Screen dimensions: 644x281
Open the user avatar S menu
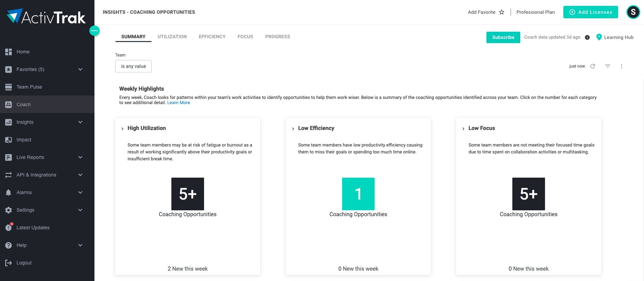pos(633,12)
